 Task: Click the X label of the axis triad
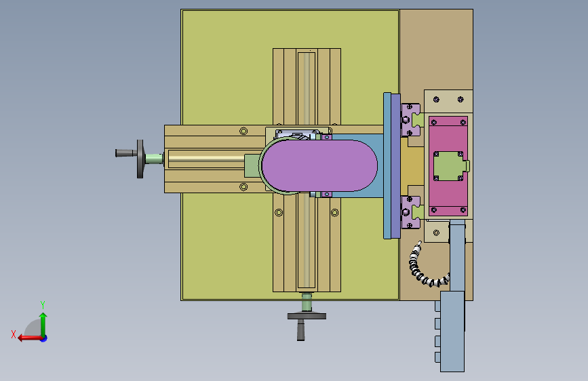tap(14, 334)
